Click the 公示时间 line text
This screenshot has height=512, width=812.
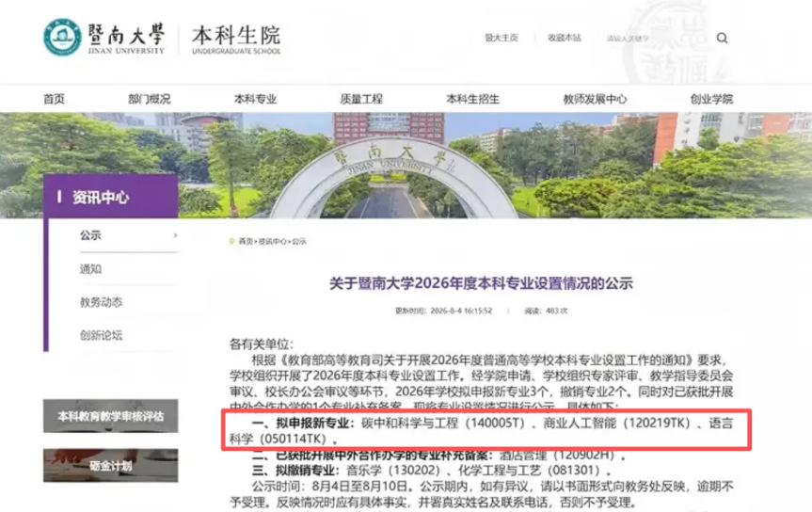click(x=492, y=486)
